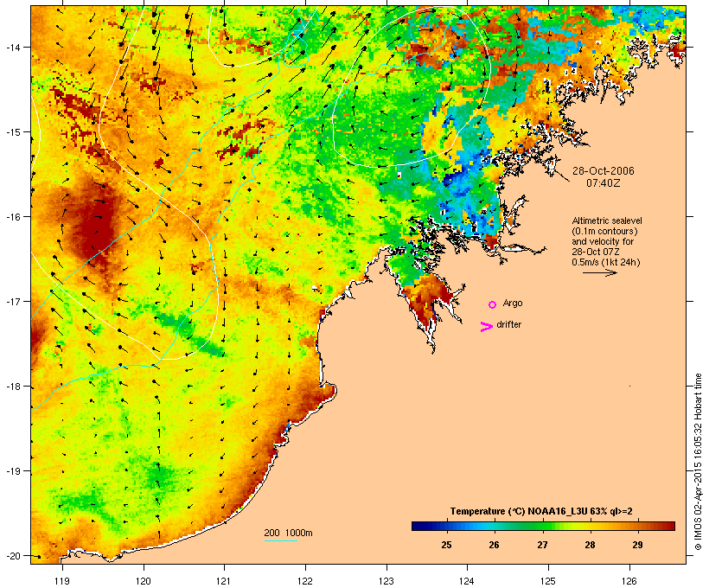This screenshot has height=588, width=709.
Task: Click the 28 label on color bar
Action: pyautogui.click(x=590, y=545)
